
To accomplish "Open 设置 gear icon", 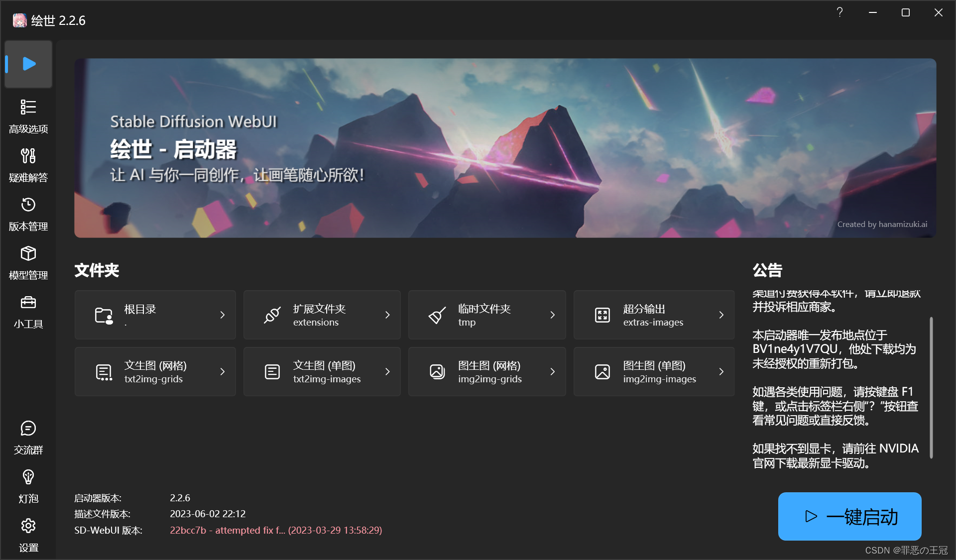I will click(x=28, y=526).
